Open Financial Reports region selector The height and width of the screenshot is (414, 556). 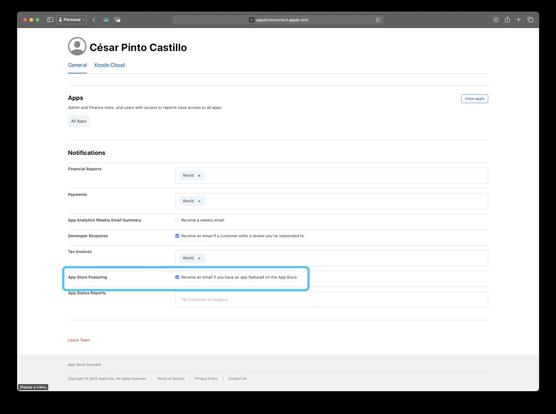332,175
